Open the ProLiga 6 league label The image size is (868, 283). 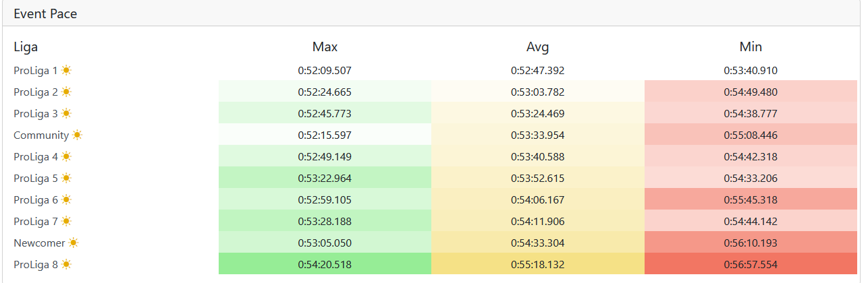36,199
